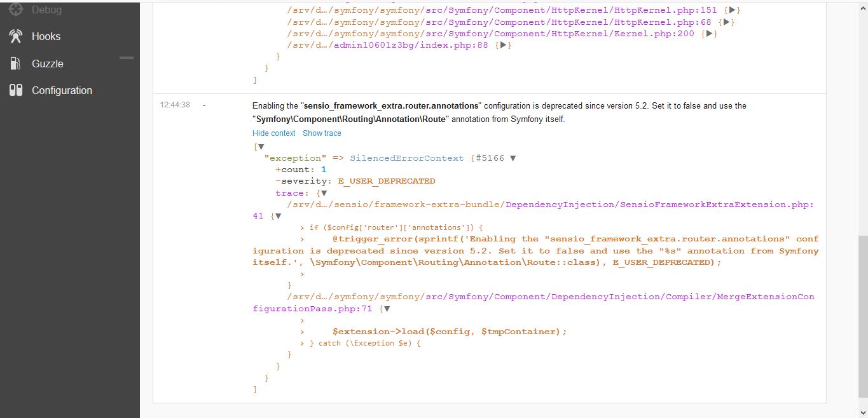This screenshot has height=418, width=868.
Task: Toggle Show trace for the deprecation entry
Action: click(x=322, y=133)
